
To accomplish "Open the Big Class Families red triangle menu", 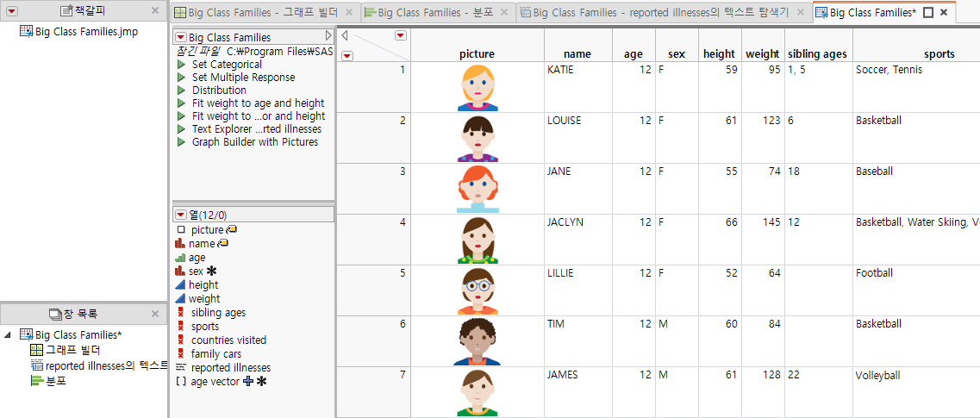I will (x=180, y=37).
